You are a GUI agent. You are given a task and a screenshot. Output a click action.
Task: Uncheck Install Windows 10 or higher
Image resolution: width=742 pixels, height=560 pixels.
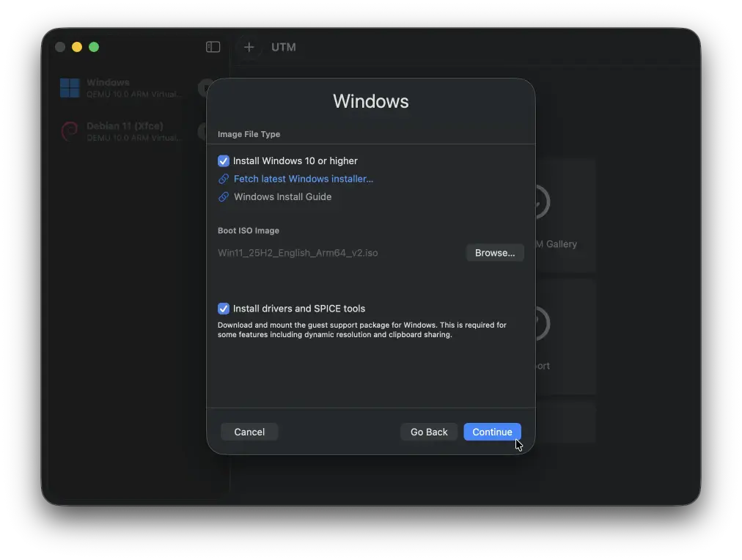(x=224, y=161)
